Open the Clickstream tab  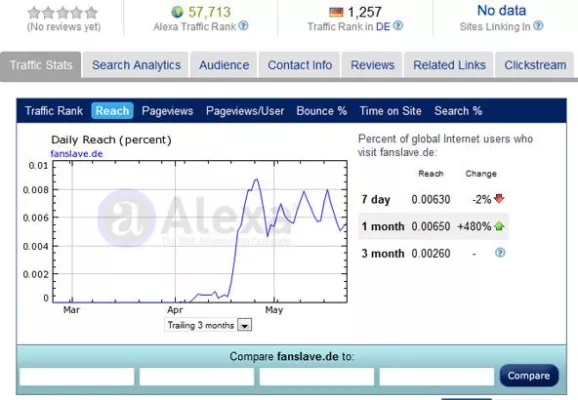tap(535, 65)
